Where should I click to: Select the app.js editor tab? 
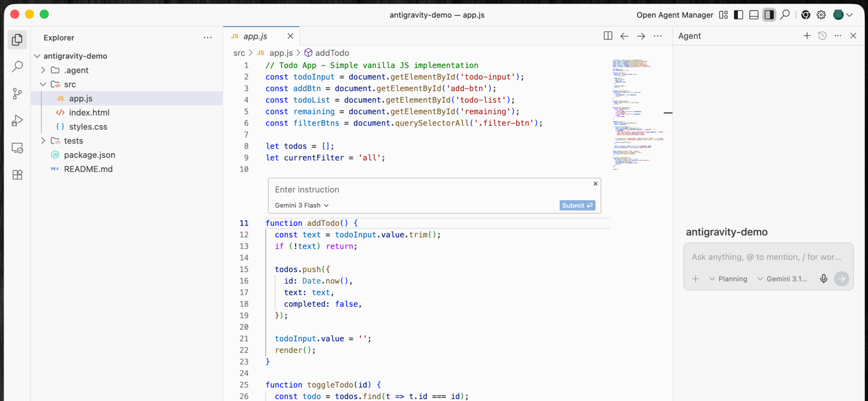(x=255, y=36)
